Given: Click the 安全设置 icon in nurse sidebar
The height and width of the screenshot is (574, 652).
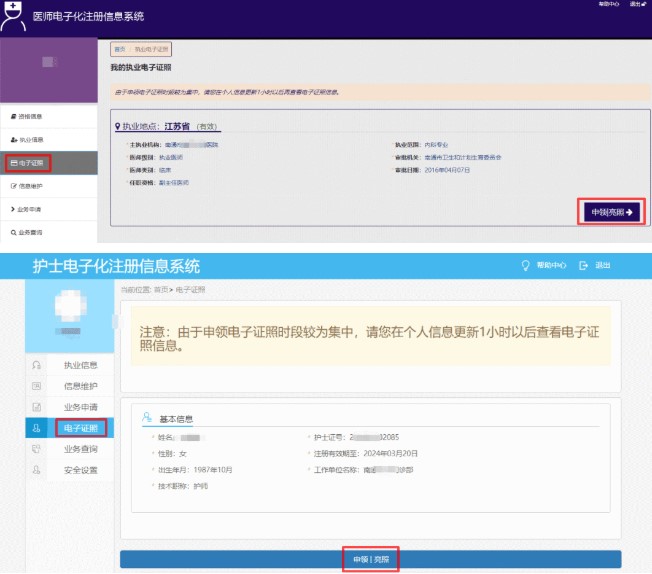Looking at the screenshot, I should [x=37, y=470].
